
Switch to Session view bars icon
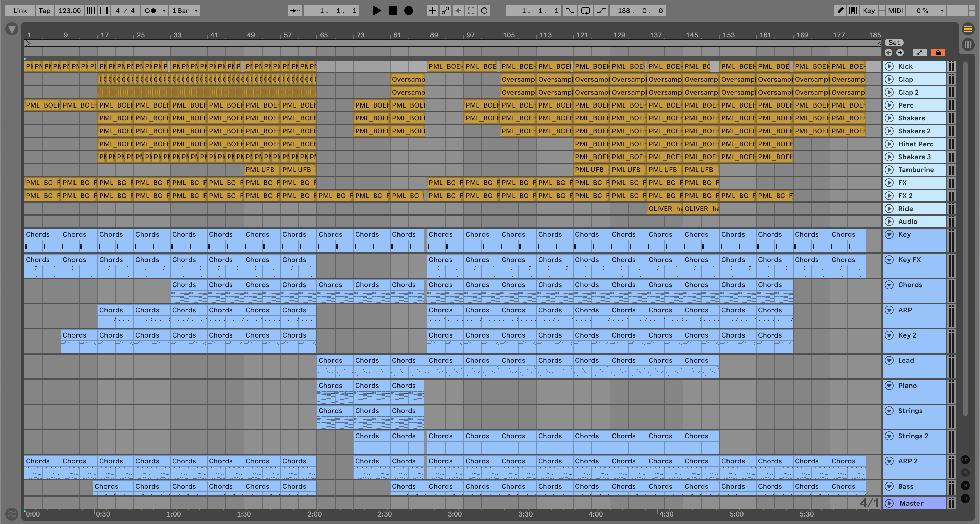968,45
